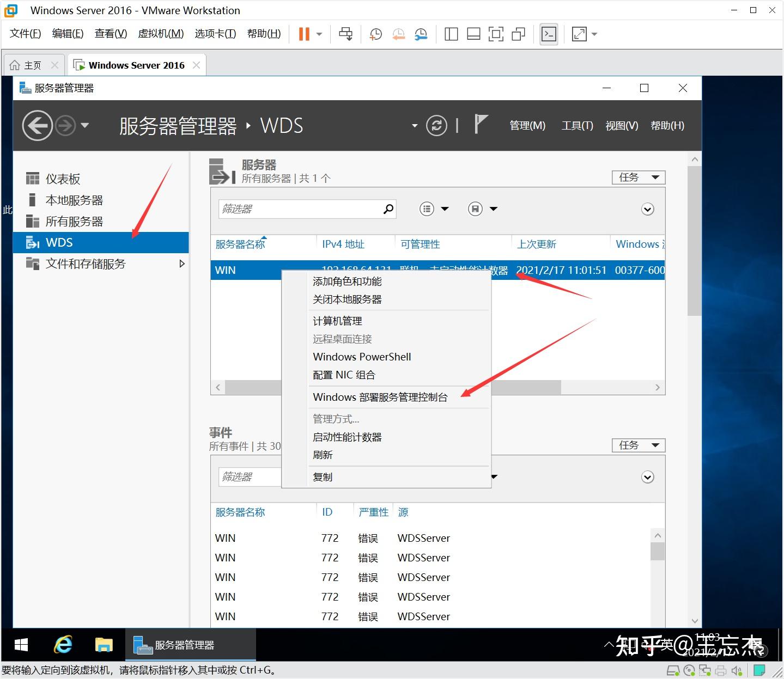The image size is (784, 679).
Task: Collapse the 事件 section with its chevron
Action: tap(647, 476)
